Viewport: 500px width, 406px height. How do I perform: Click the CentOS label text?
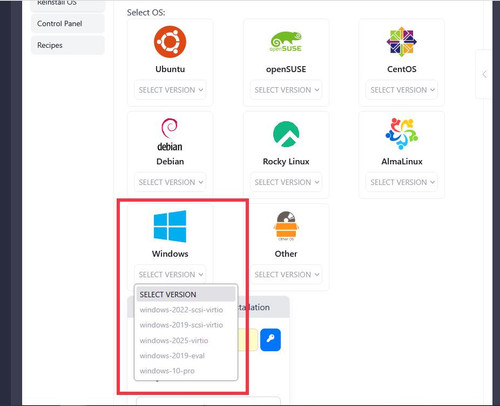(402, 69)
